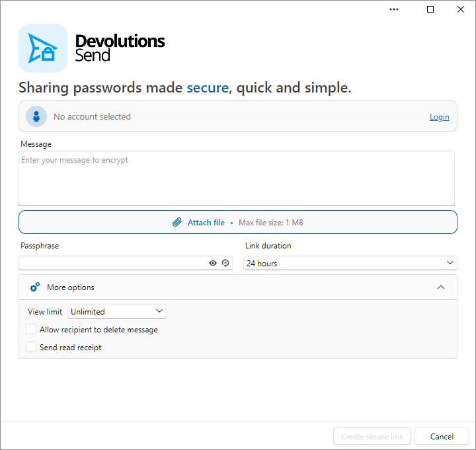Click the paperclip attach icon

pos(177,223)
